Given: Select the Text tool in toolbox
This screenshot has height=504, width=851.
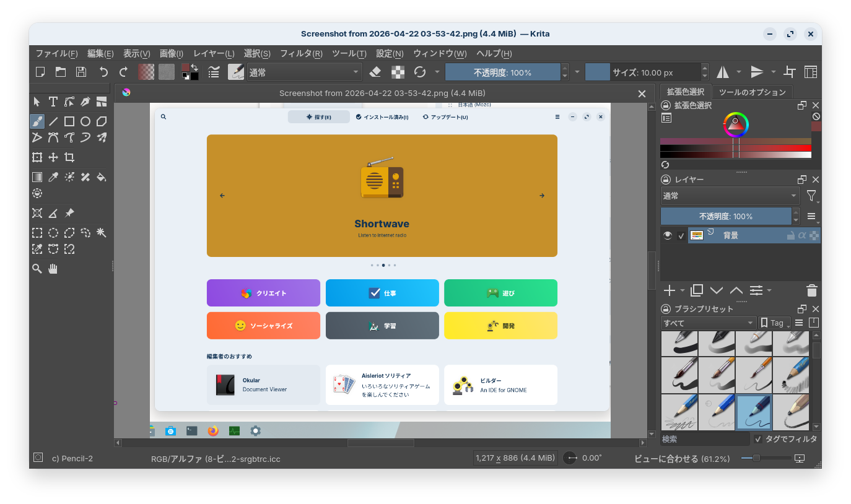Looking at the screenshot, I should point(53,102).
